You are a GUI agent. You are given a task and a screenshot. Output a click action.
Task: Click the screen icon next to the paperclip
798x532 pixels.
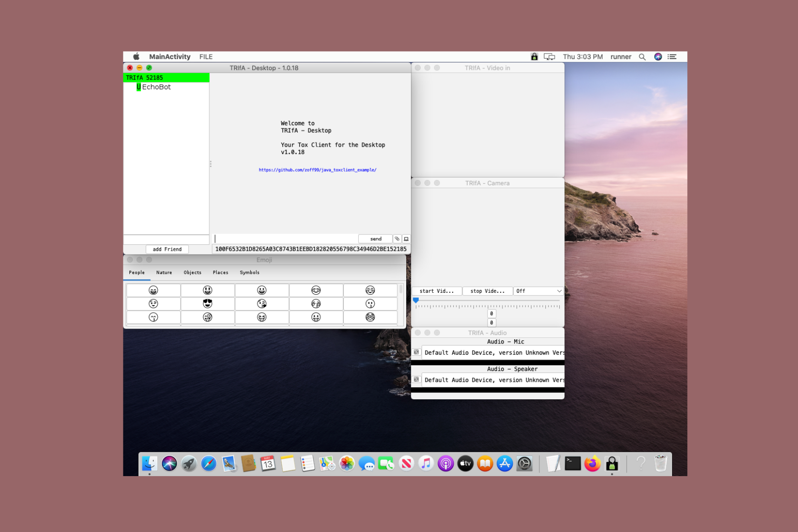(406, 239)
